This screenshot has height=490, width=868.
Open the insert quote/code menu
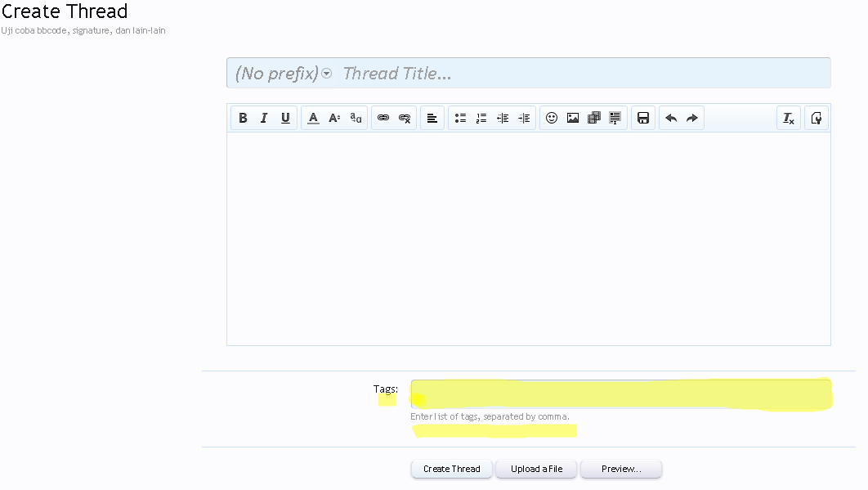[x=615, y=118]
